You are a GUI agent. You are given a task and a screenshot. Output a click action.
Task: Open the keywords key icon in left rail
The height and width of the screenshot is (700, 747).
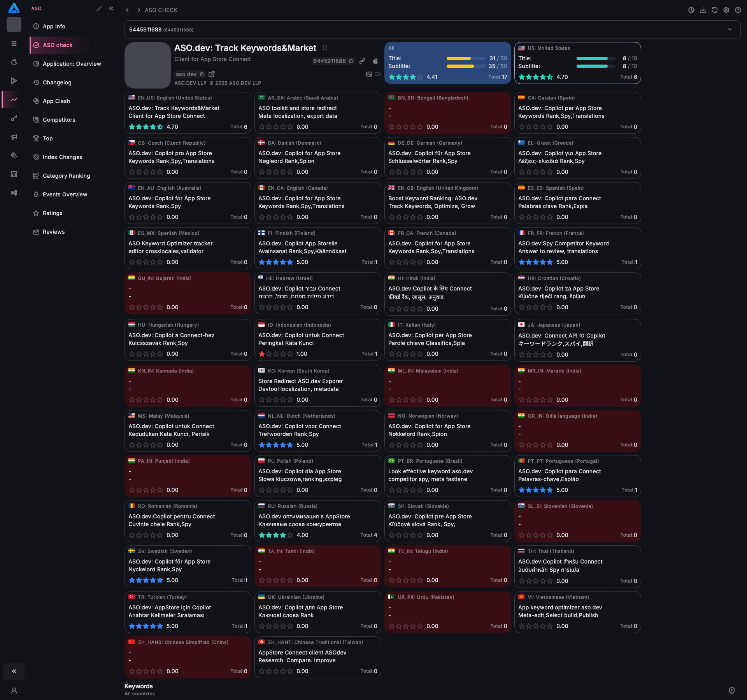tap(14, 118)
